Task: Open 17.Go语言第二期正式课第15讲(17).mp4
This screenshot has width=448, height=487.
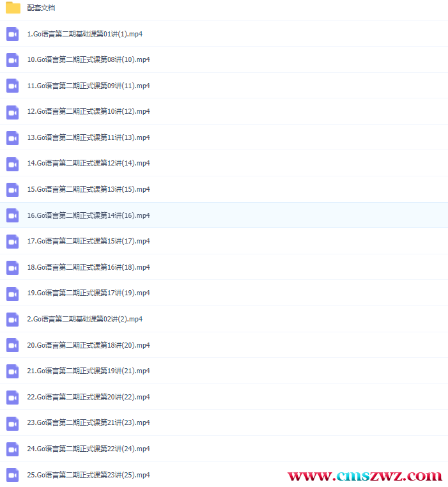Action: 88,241
